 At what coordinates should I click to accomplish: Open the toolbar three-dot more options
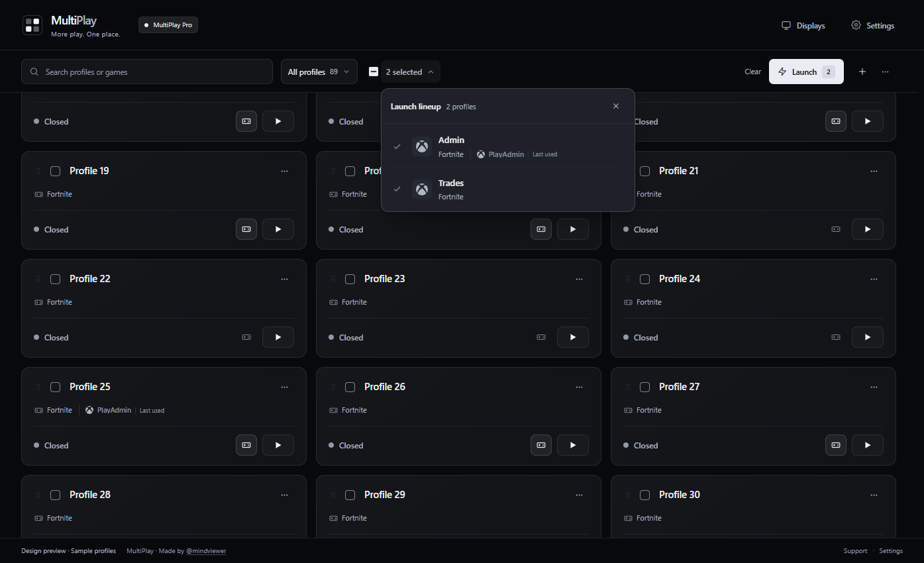(885, 72)
